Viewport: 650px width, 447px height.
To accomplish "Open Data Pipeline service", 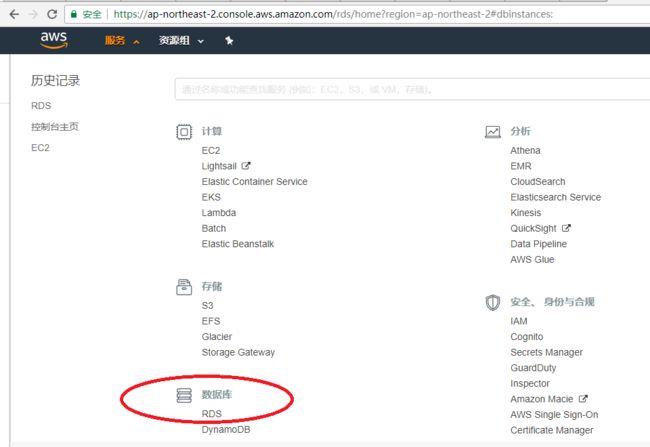I will click(538, 244).
